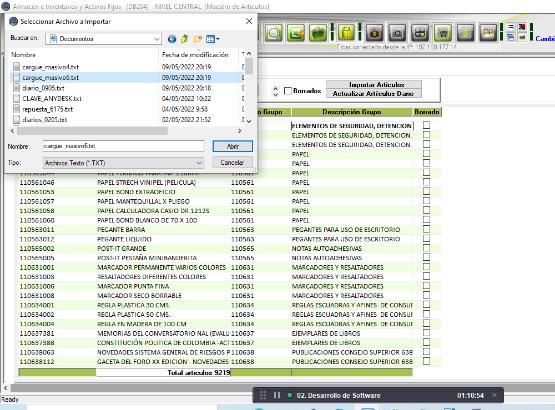Click the main window bottom scrollbar left arrow
This screenshot has width=555, height=410.
(x=5, y=388)
